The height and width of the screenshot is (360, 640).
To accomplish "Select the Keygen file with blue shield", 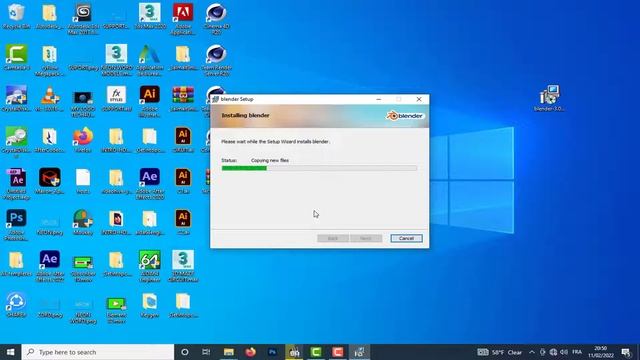I will tap(150, 305).
